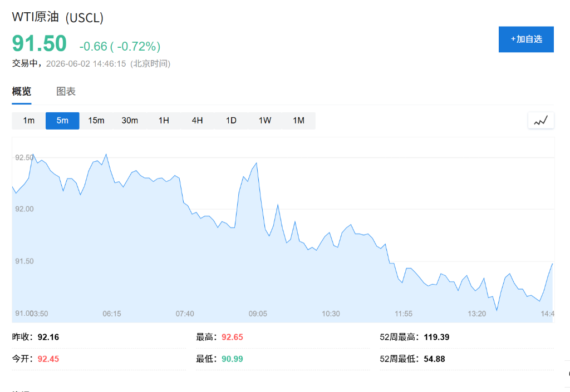Click the 10:30 time axis label
This screenshot has width=570, height=392.
point(331,314)
